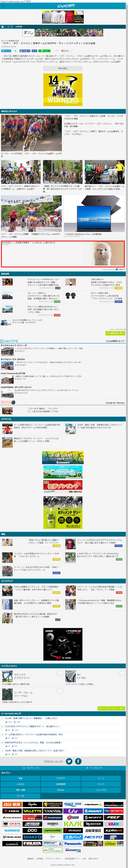The image size is (128, 868).
Task: Click the PINARELLO sponsor logo
Action: (x=114, y=804)
